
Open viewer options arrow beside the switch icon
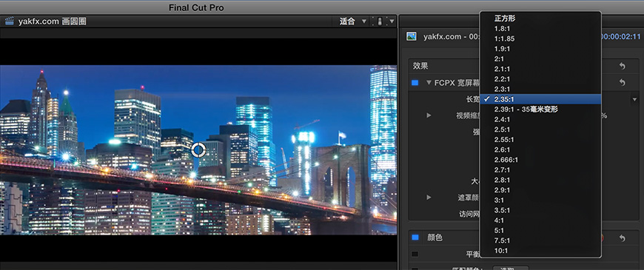click(x=392, y=21)
